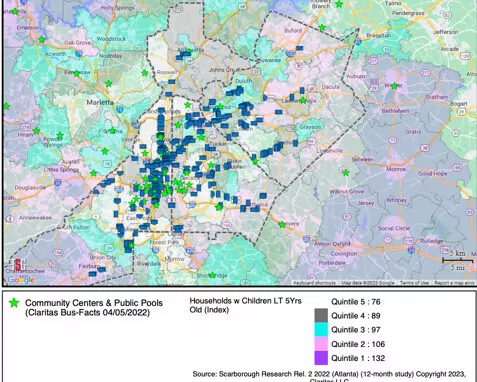The image size is (477, 382).
Task: Click the map scale bar control
Action: click(x=457, y=260)
